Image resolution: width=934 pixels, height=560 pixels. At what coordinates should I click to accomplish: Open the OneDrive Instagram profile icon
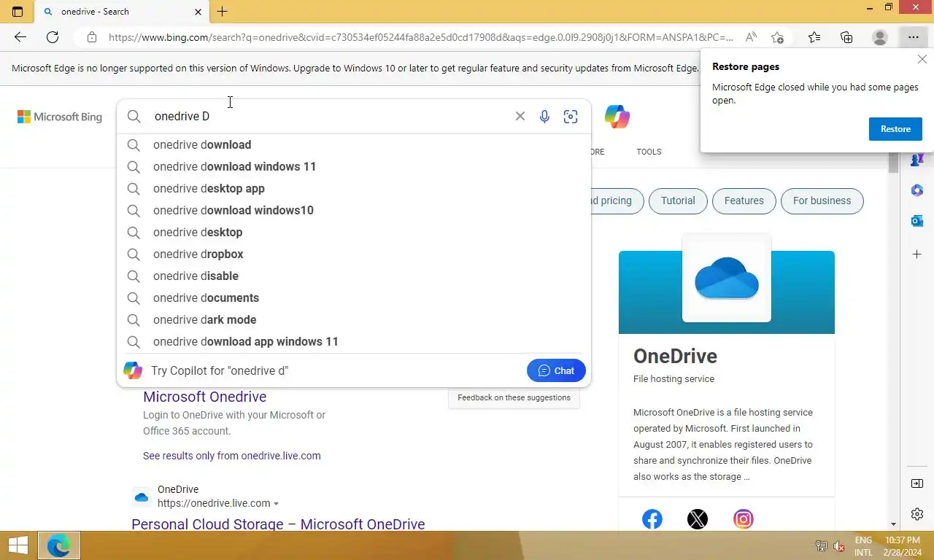(x=744, y=519)
